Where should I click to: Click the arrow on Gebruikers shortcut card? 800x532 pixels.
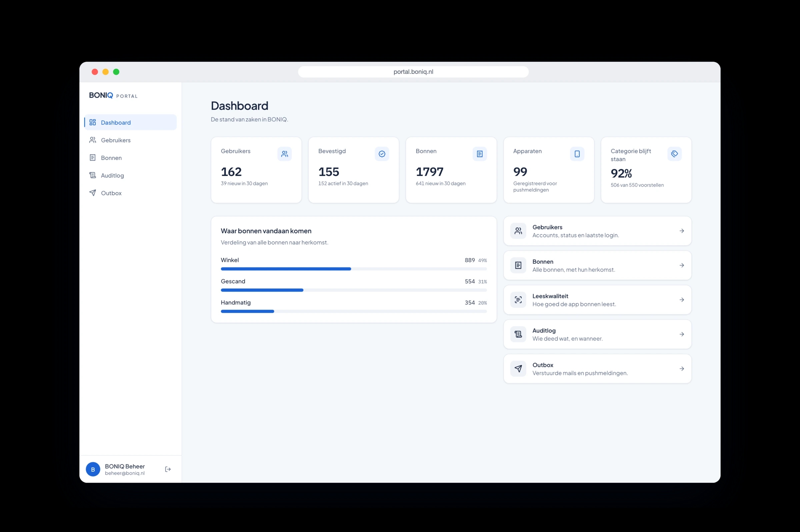pos(682,231)
